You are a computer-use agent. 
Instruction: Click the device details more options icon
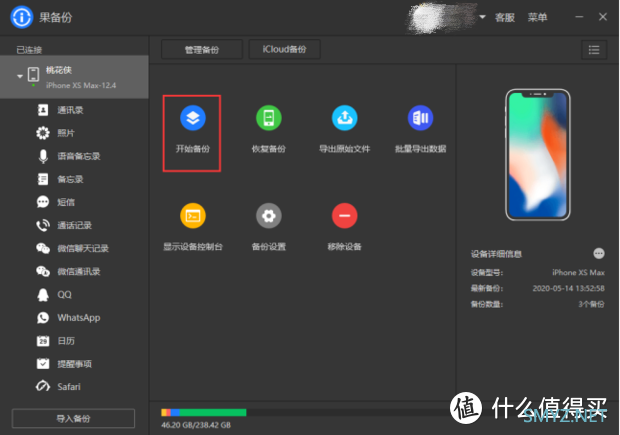[x=599, y=253]
